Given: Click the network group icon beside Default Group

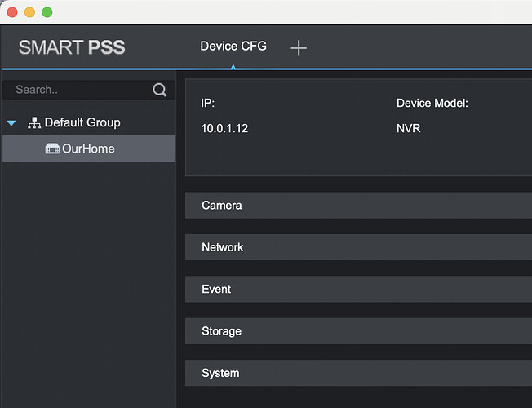Looking at the screenshot, I should click(34, 123).
